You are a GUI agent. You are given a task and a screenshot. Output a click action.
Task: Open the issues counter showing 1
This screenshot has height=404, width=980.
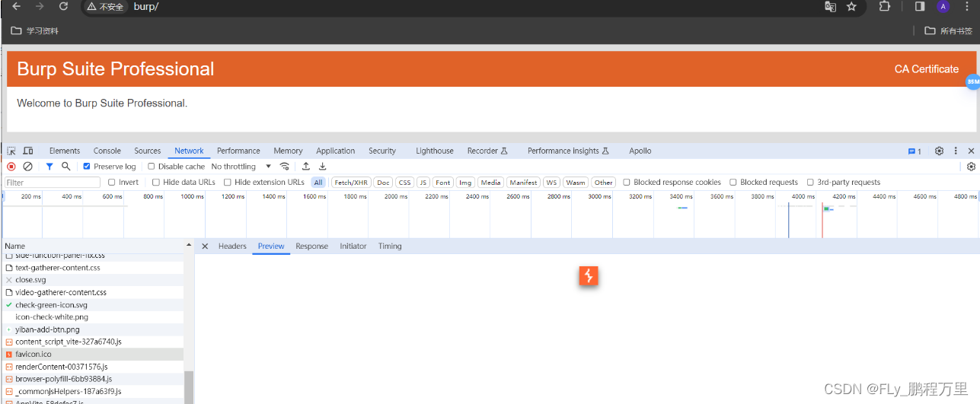(915, 151)
